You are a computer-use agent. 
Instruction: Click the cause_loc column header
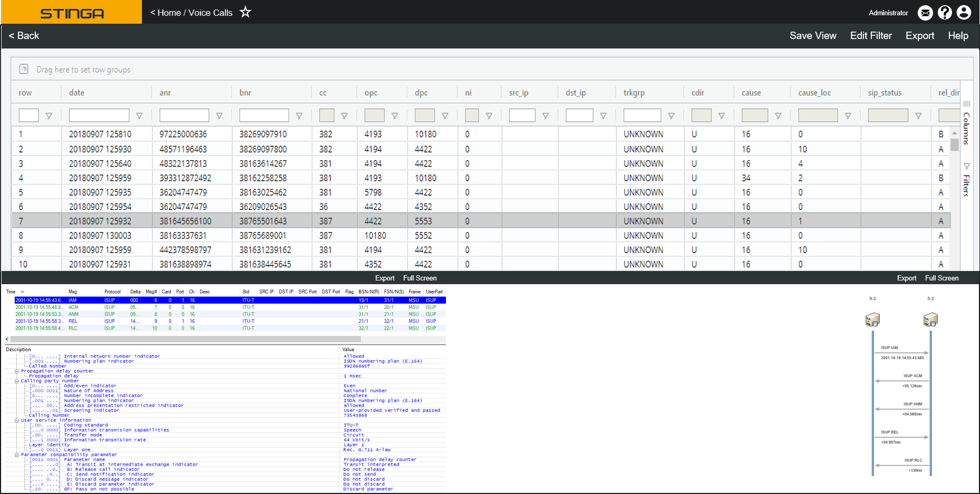pyautogui.click(x=814, y=93)
